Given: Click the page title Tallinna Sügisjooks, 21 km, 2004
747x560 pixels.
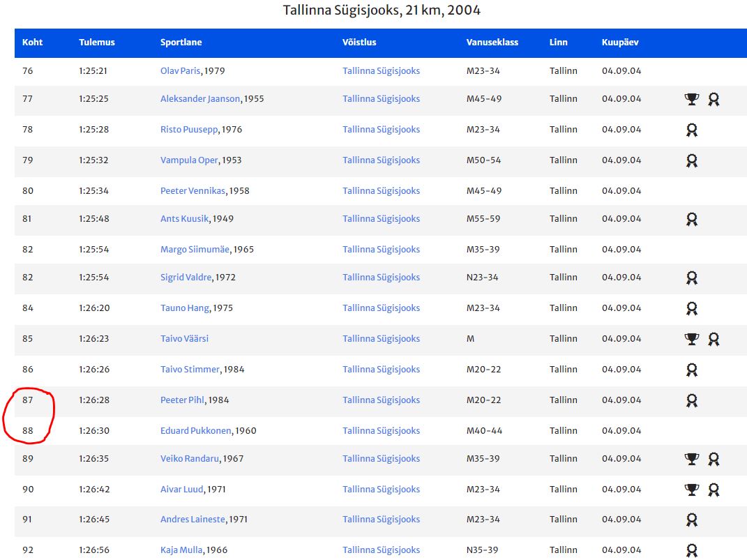Looking at the screenshot, I should [x=382, y=10].
